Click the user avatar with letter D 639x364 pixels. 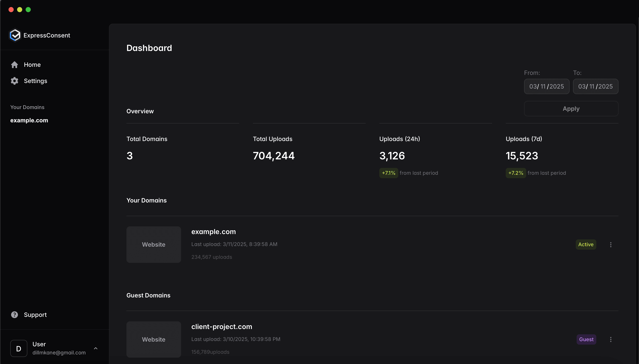tap(19, 348)
